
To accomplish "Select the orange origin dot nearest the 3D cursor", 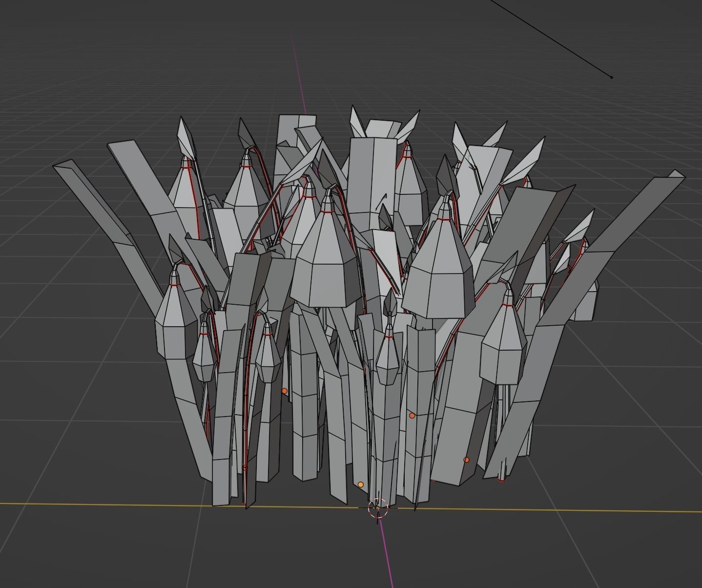I will click(361, 484).
